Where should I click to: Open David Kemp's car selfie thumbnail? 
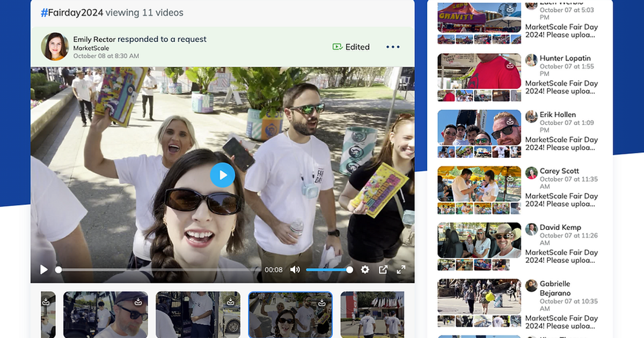click(x=479, y=240)
